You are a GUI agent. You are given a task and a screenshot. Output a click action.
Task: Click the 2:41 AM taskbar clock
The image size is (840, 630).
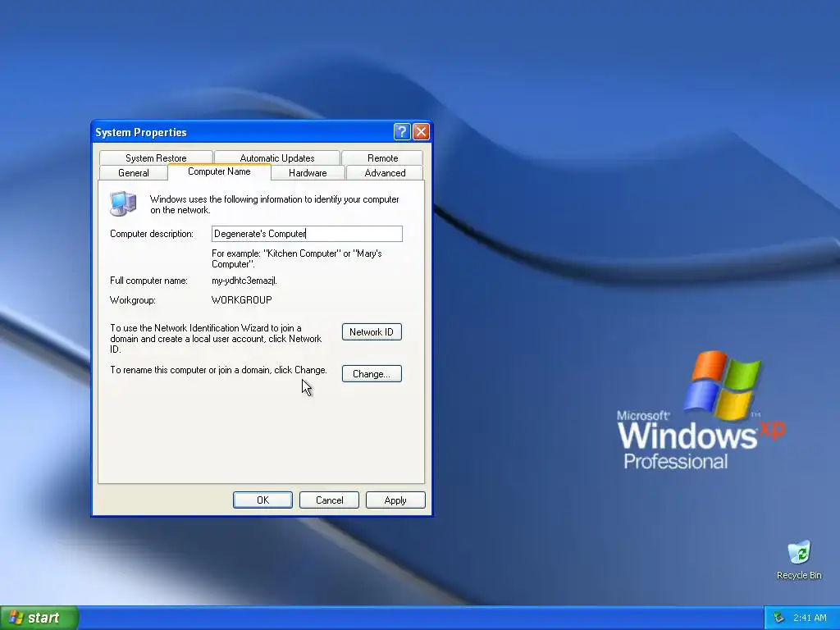tap(810, 618)
